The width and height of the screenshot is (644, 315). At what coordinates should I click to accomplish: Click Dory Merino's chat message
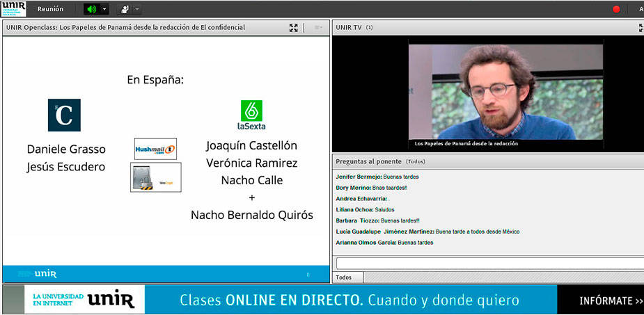[371, 188]
